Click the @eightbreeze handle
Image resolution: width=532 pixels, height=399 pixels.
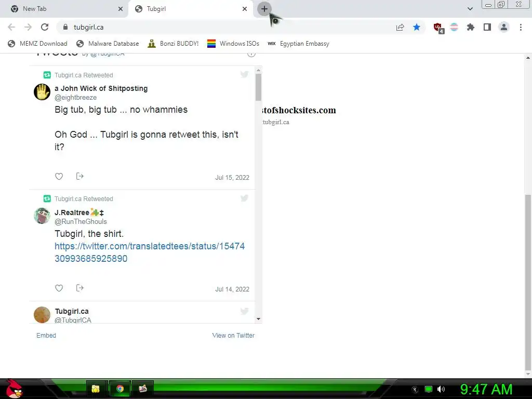coord(76,98)
